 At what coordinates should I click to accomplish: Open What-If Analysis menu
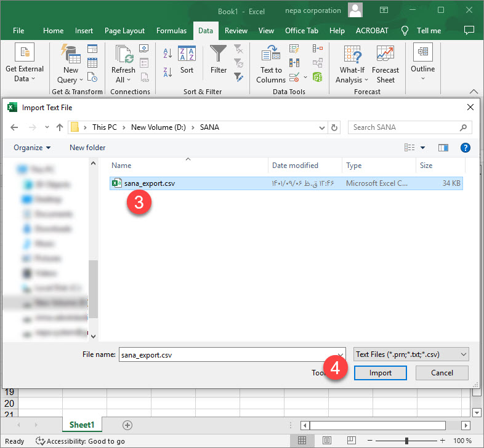pyautogui.click(x=352, y=64)
